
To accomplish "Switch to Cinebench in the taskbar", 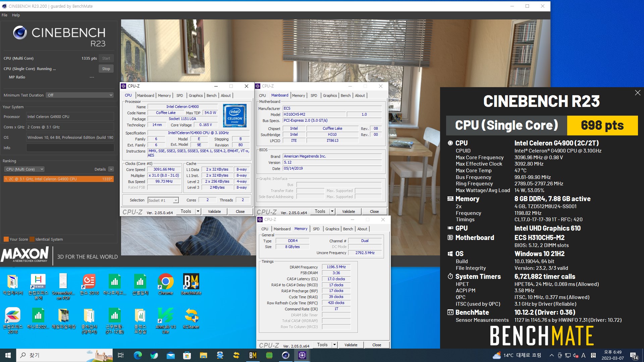I will tap(285, 355).
